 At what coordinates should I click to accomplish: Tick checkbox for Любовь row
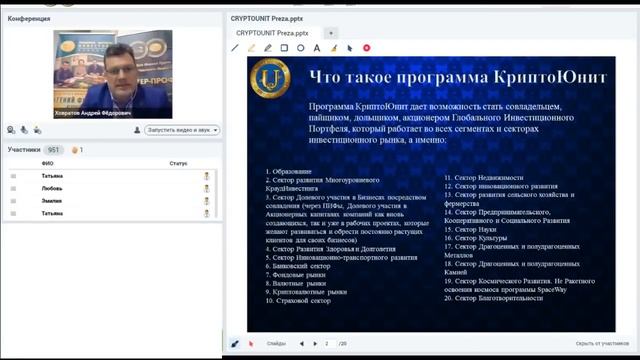pyautogui.click(x=13, y=189)
